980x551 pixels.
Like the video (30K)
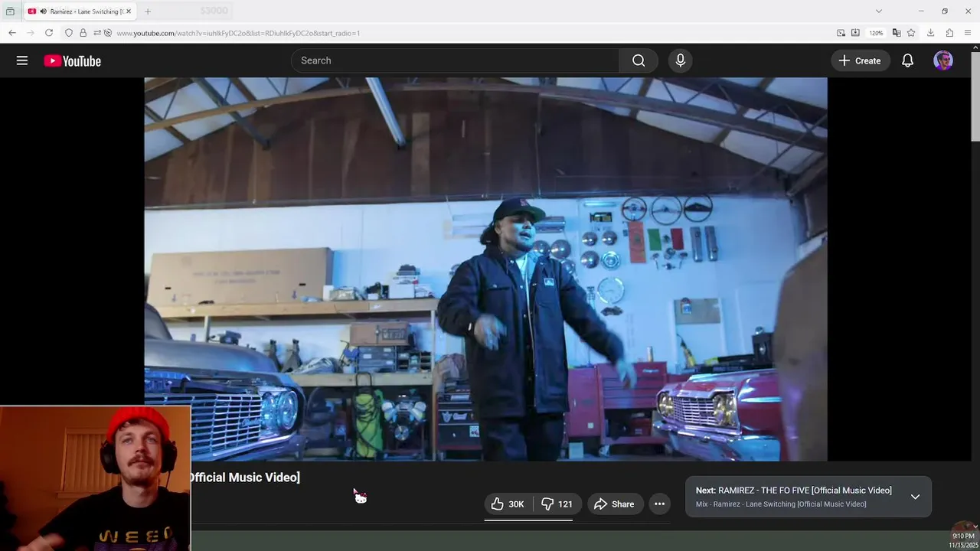tap(508, 504)
